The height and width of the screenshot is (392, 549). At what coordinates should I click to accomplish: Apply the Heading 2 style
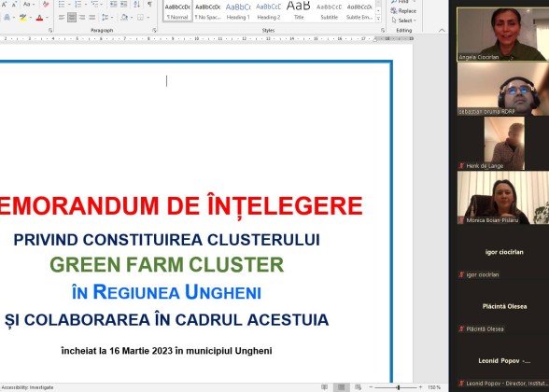(268, 11)
